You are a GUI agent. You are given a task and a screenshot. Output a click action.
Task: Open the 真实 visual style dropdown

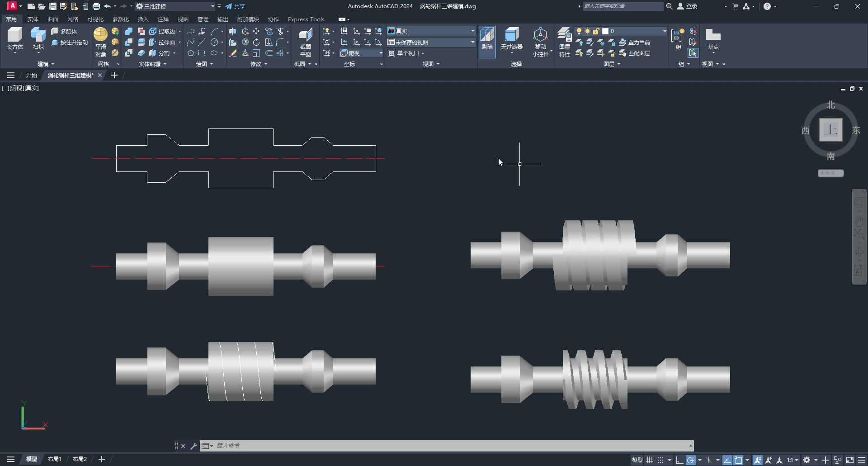click(x=431, y=31)
